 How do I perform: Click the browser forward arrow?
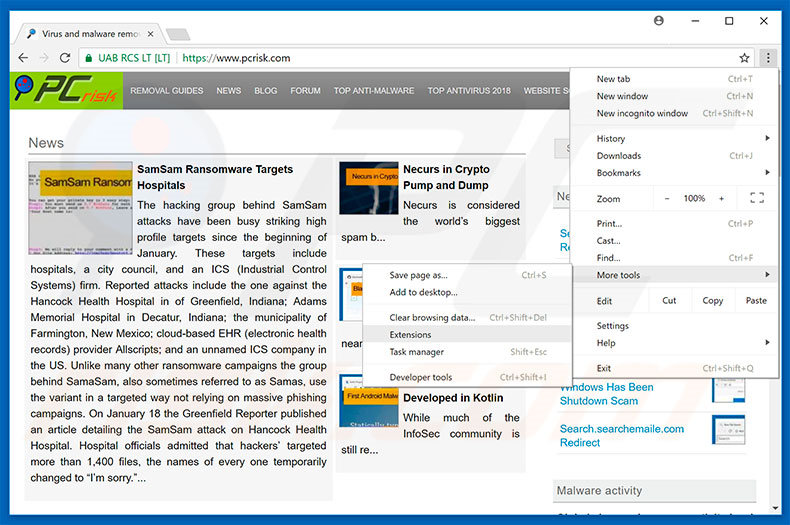click(x=44, y=58)
